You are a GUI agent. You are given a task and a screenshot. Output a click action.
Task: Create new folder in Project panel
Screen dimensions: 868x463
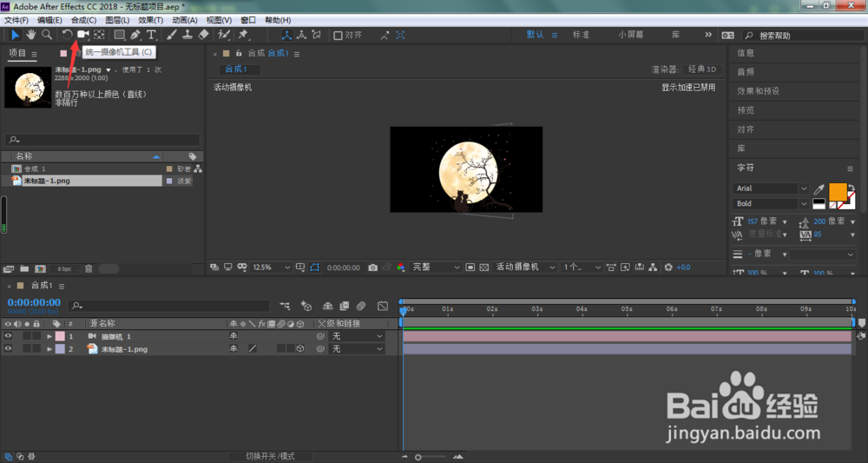click(x=24, y=268)
